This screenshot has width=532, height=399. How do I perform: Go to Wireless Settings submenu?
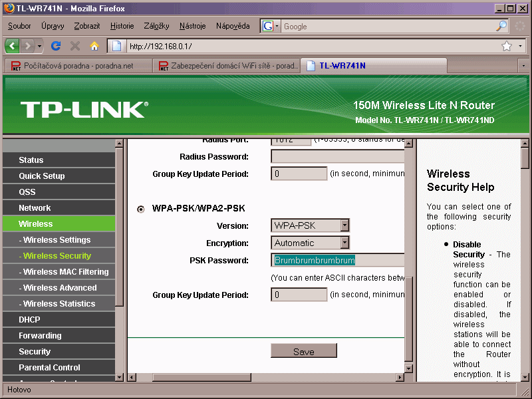[59, 239]
